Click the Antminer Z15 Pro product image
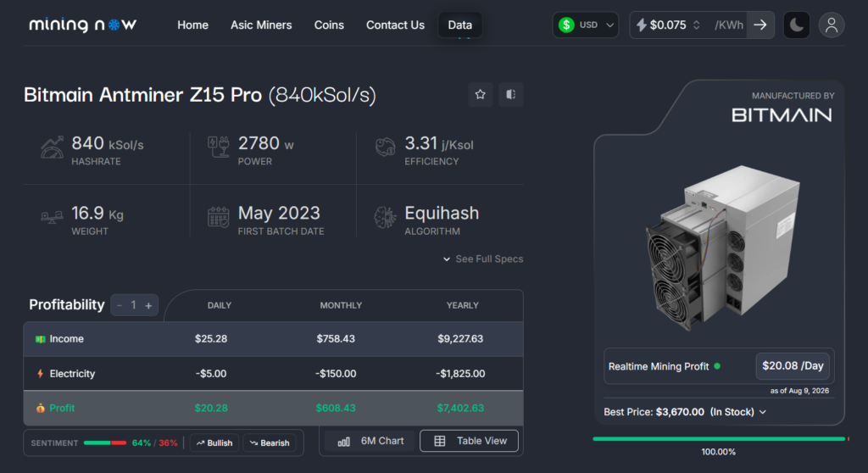Screen dimensions: 868x473 point(723,248)
